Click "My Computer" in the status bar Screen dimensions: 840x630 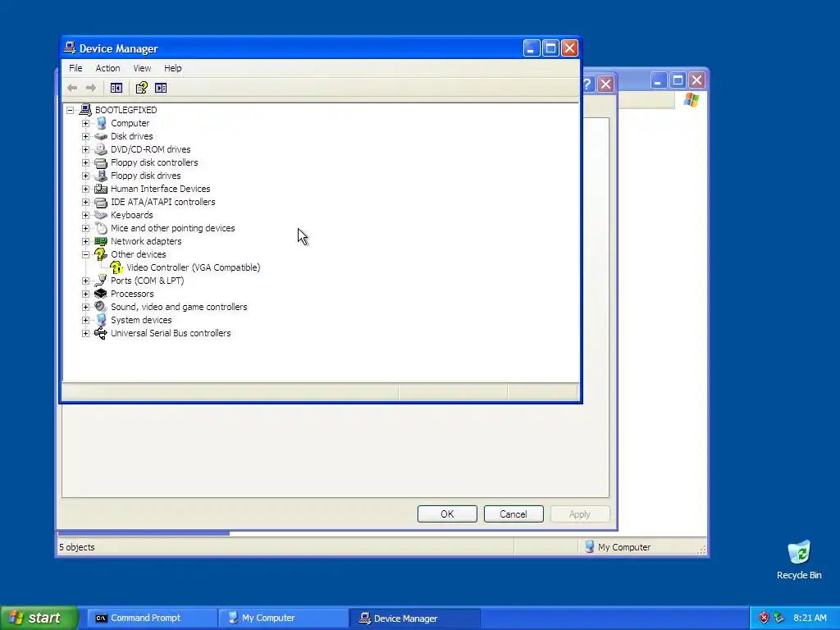point(624,547)
